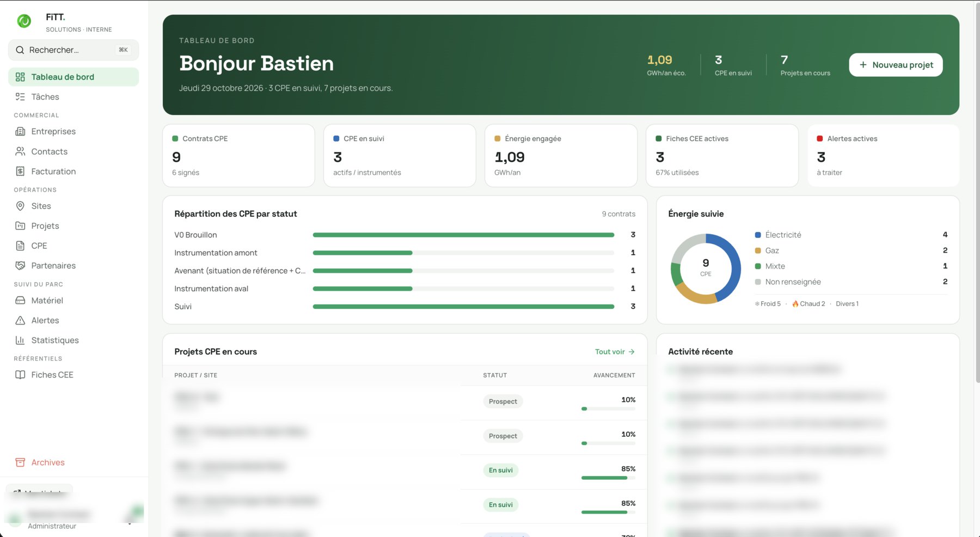Click the Partenaires handshake icon
The height and width of the screenshot is (537, 980).
point(20,266)
